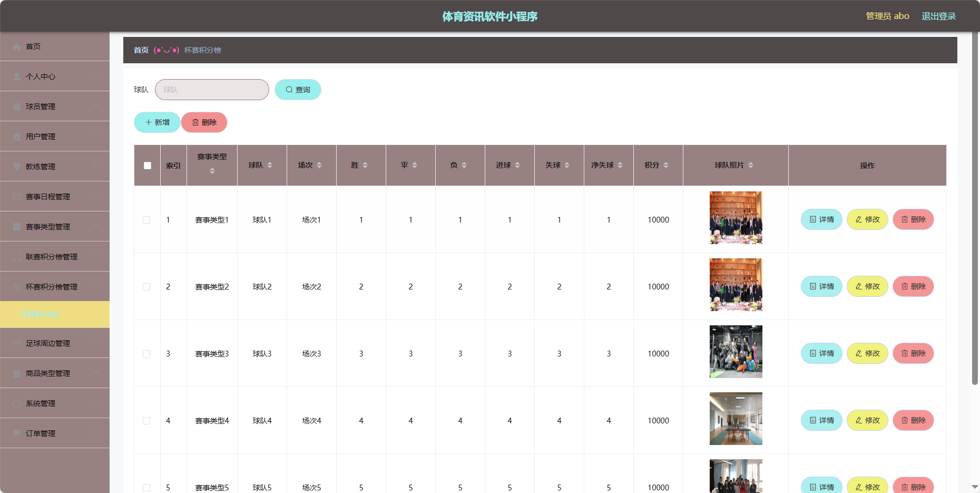Click the 新增 button
980x493 pixels.
point(157,122)
